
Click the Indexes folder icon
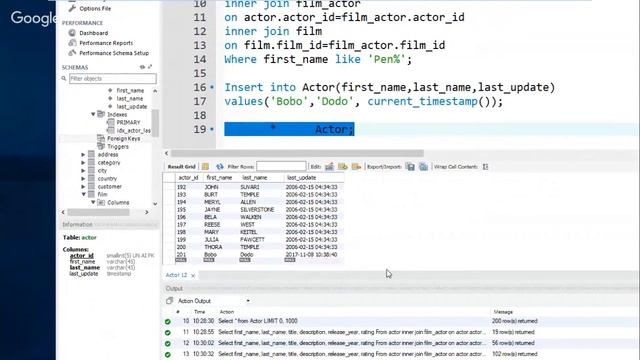[x=101, y=114]
